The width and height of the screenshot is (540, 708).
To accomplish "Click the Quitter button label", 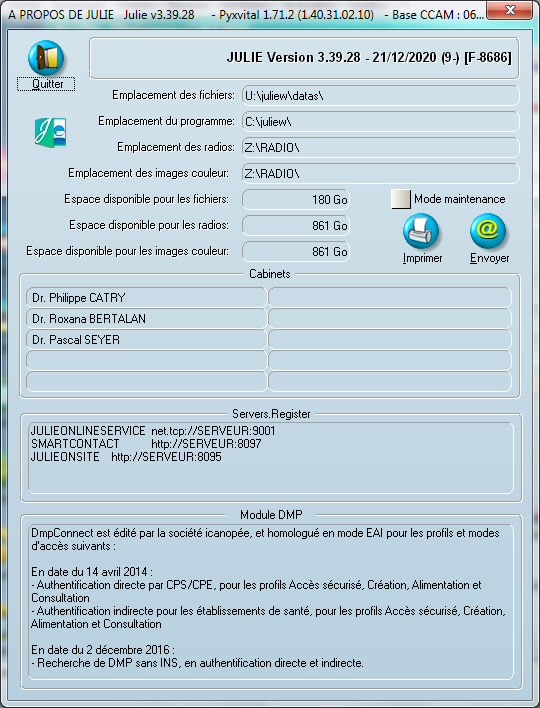I will [47, 84].
